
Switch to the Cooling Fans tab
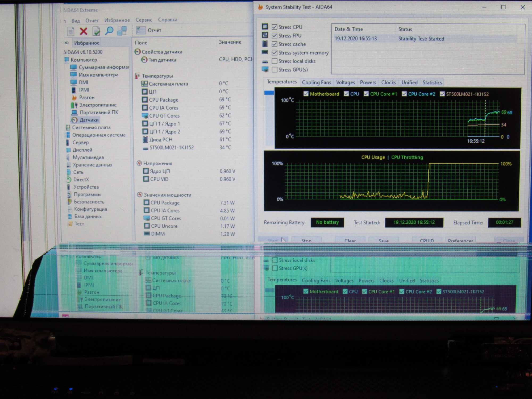pos(316,82)
